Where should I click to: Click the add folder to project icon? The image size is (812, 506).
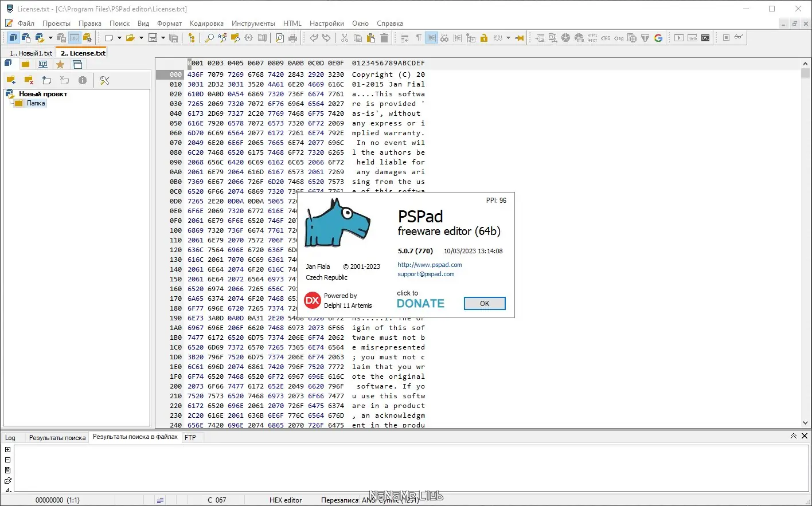tap(11, 80)
